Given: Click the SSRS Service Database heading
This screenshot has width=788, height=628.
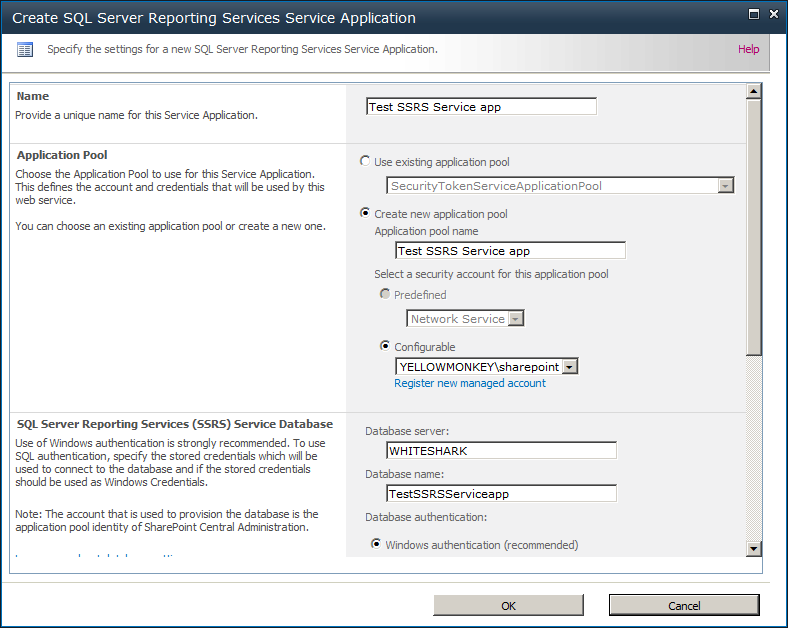Looking at the screenshot, I should (x=175, y=424).
